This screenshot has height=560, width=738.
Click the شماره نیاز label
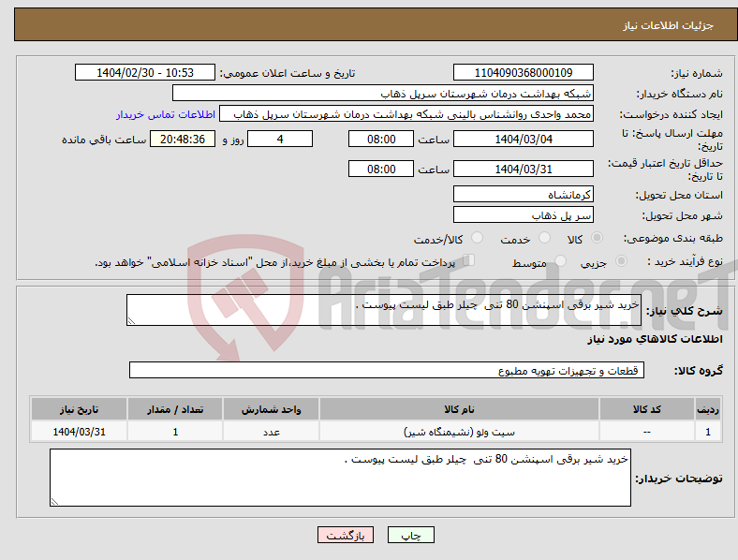(697, 73)
